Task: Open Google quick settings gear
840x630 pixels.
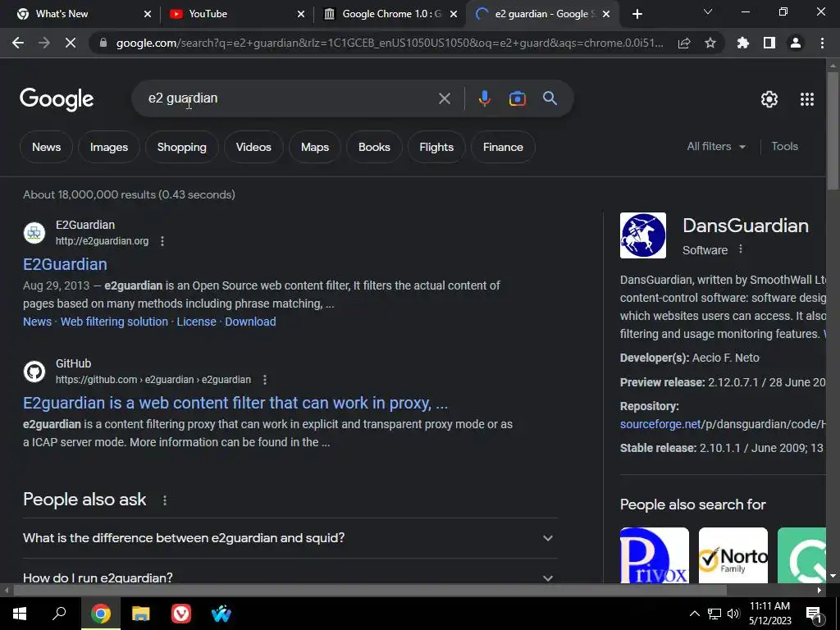Action: (769, 99)
